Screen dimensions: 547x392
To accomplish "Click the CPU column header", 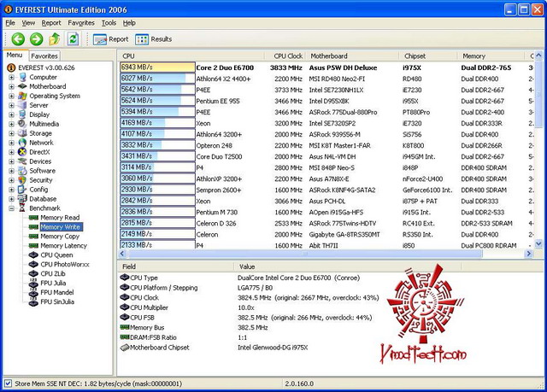I will pyautogui.click(x=191, y=56).
